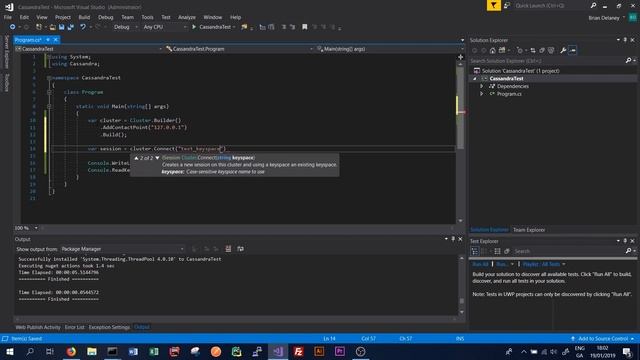The image size is (640, 360).
Task: Click Sync with Active Document icon in Solution Explorer
Action: [533, 50]
